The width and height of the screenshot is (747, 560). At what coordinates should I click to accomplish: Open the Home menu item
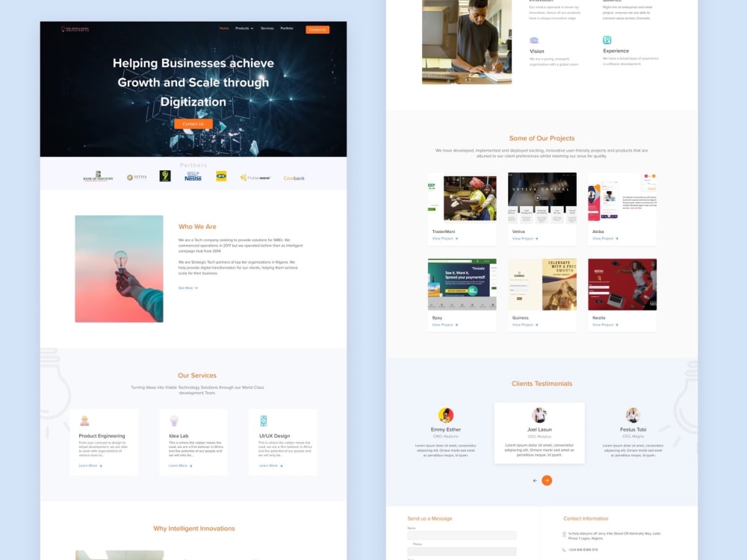(x=224, y=28)
